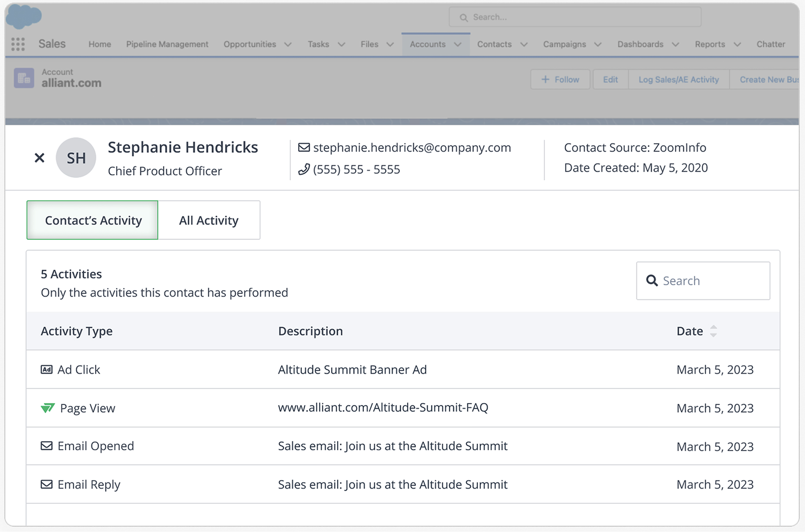Open the stephanie.hendricks@company.com email link
The width and height of the screenshot is (805, 532).
412,147
